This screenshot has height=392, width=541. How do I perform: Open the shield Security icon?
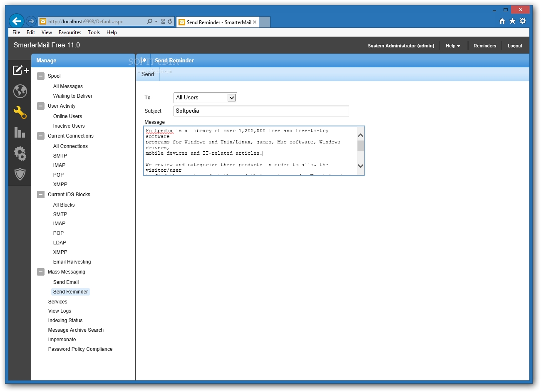click(x=20, y=174)
